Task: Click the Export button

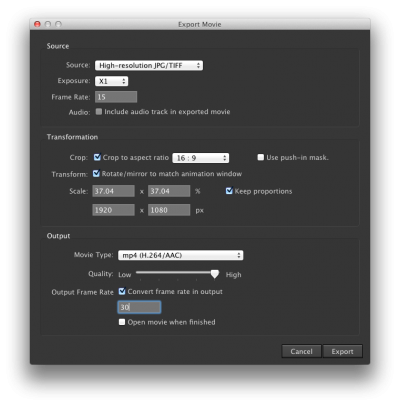Action: pyautogui.click(x=342, y=351)
